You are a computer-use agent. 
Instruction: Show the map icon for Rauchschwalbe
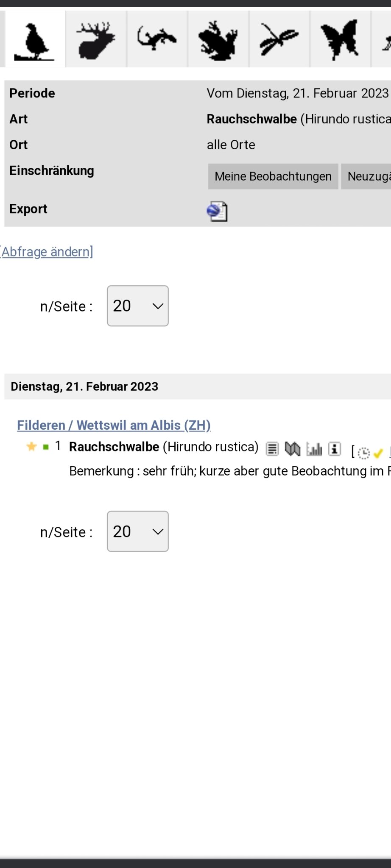(x=293, y=449)
